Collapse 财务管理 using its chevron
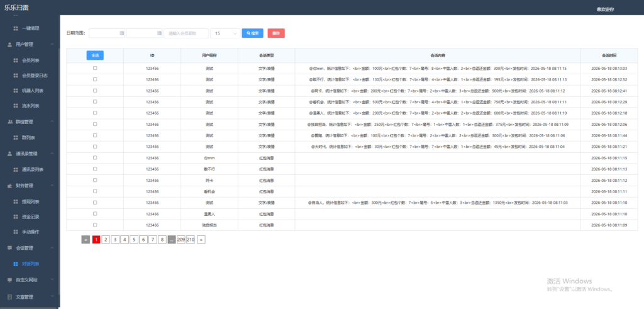 [52, 186]
